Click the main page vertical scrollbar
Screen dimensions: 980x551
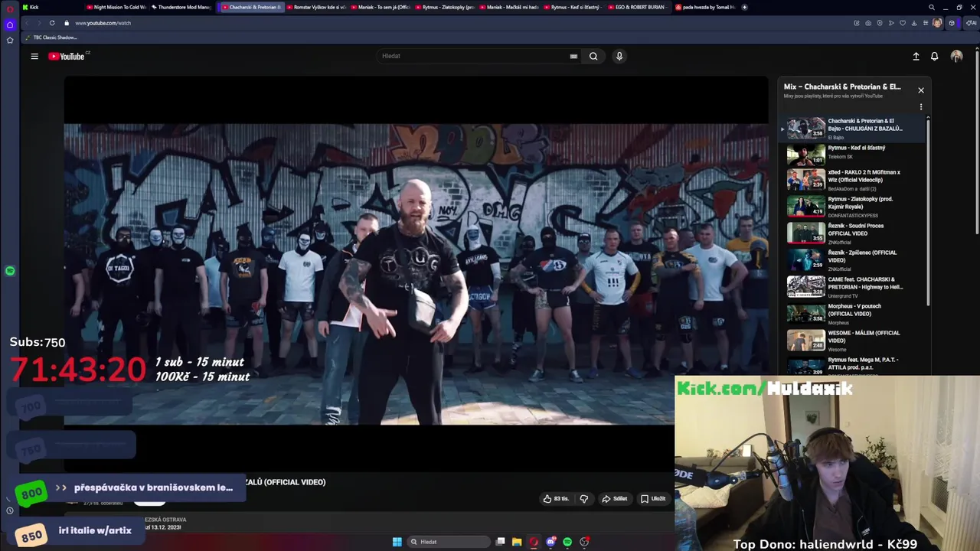[977, 142]
